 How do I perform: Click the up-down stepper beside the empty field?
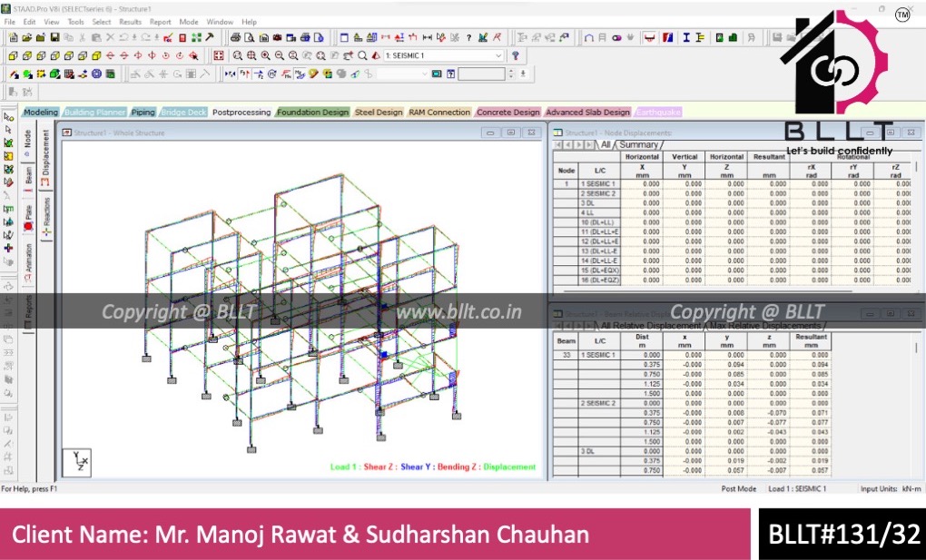point(511,74)
